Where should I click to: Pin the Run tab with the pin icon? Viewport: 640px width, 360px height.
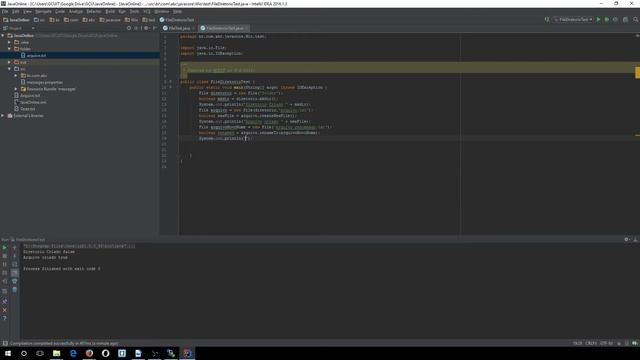(x=5, y=302)
